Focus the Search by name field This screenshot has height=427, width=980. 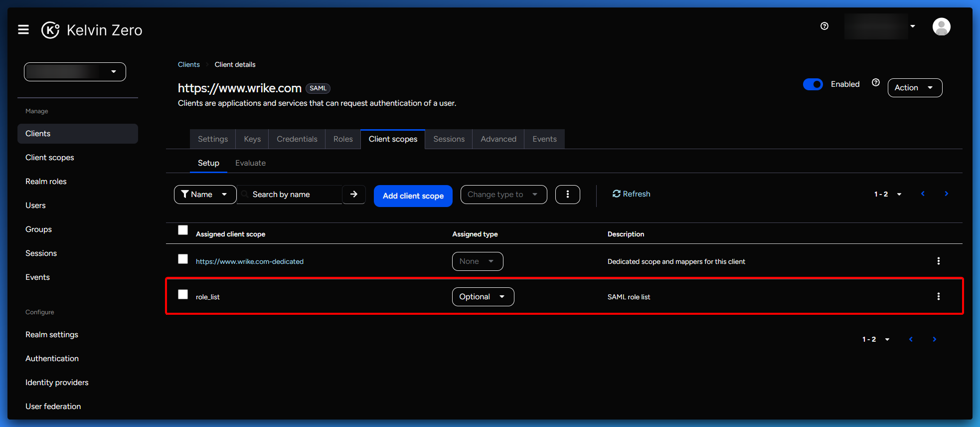[x=291, y=195]
